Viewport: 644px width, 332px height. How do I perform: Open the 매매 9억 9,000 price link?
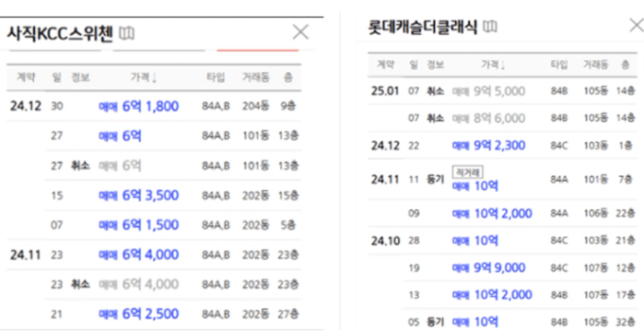[488, 267]
